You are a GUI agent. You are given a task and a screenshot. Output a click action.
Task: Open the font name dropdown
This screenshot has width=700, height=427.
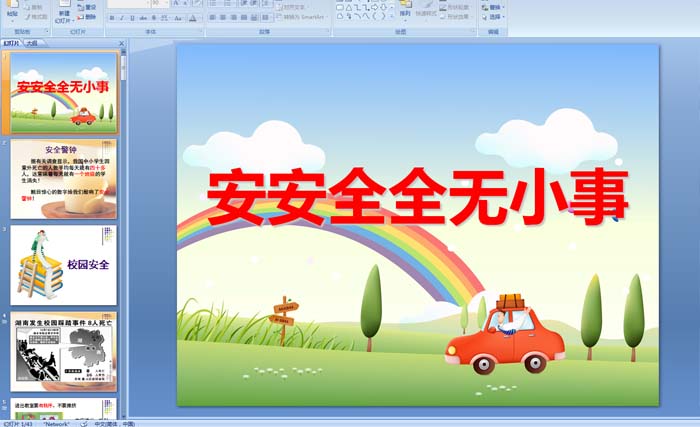(x=148, y=3)
